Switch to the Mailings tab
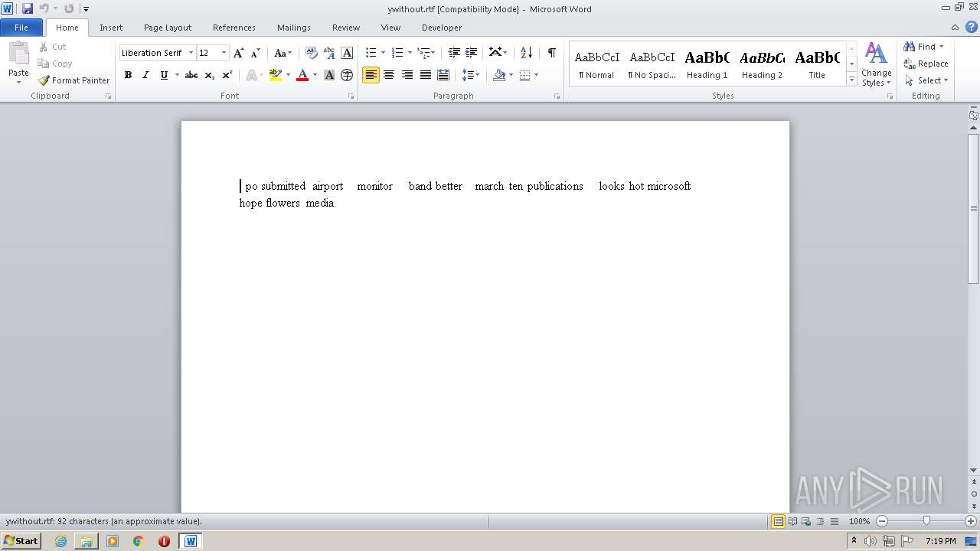The image size is (980, 551). [294, 28]
